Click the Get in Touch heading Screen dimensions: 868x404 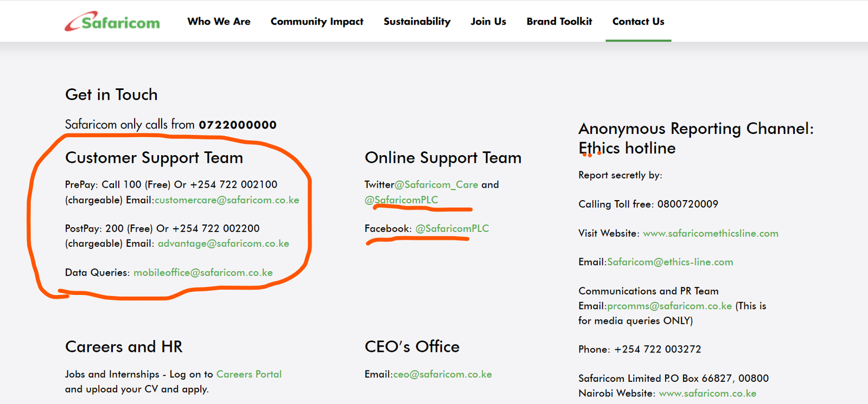(111, 94)
